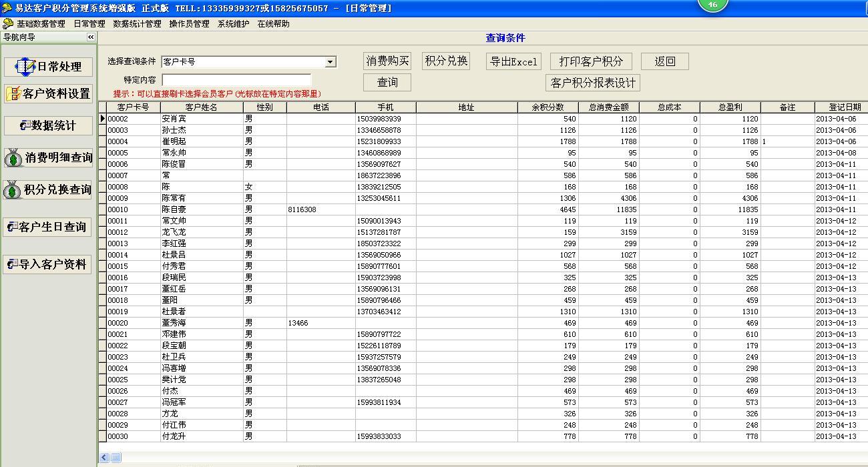Viewport: 868px width, 467px height.
Task: Click the horizontal scrollbar left arrow
Action: [104, 458]
